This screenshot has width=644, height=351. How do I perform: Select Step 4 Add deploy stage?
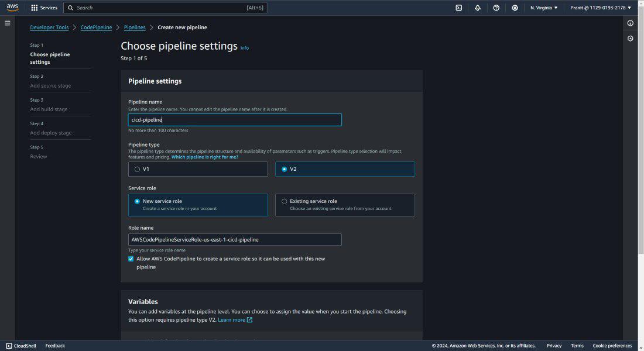click(50, 133)
